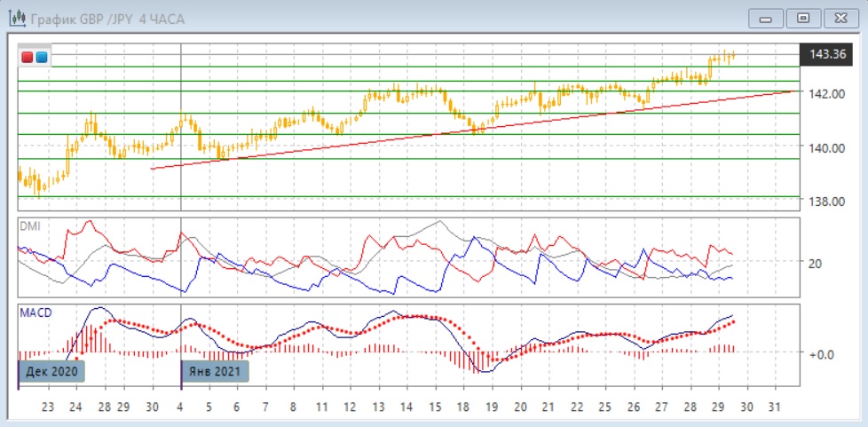Click the 142.00 price axis label

tap(830, 93)
